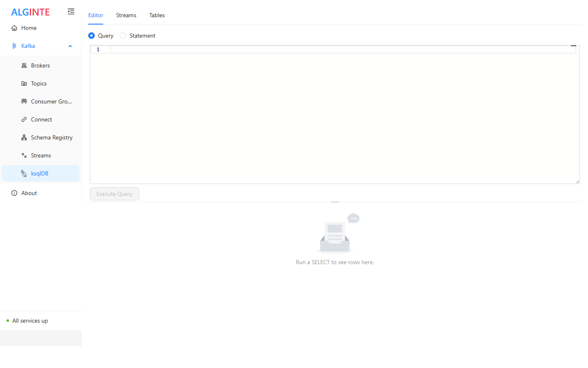Select ksqlDB in the sidebar

pos(40,173)
